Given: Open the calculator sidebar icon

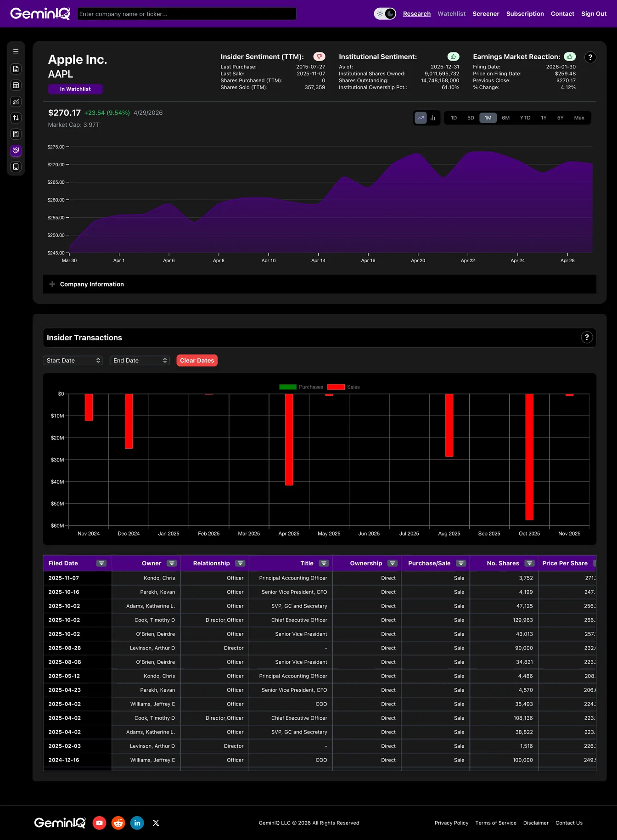Looking at the screenshot, I should (x=16, y=134).
